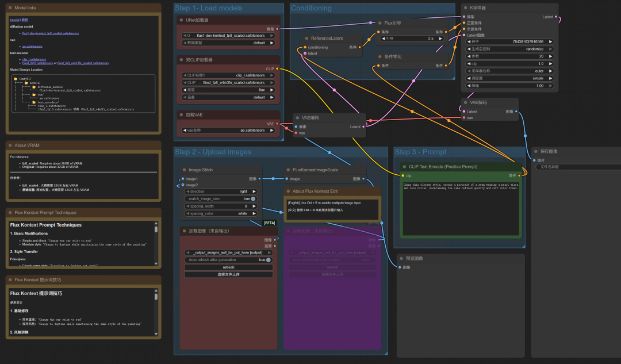Click the Latent output port on K采样器

click(x=556, y=17)
